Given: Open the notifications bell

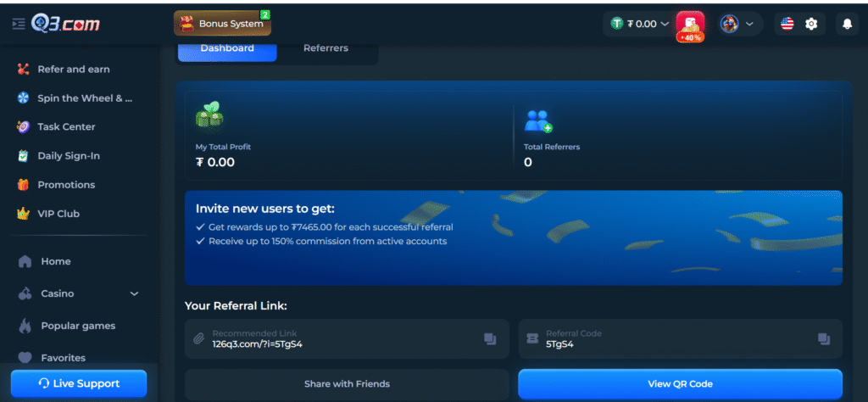Looking at the screenshot, I should 846,24.
